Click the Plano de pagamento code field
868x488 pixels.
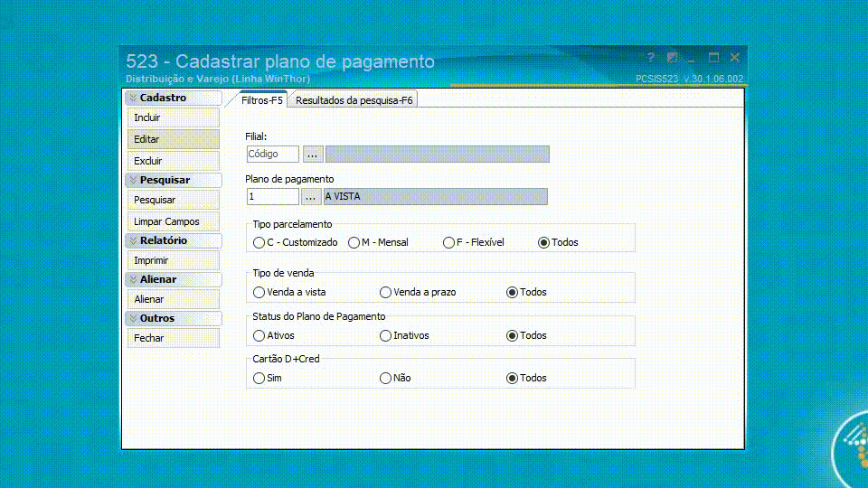272,196
